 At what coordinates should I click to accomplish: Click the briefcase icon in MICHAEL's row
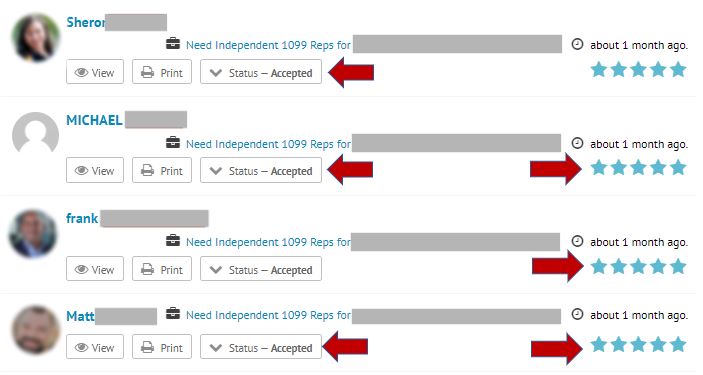173,143
